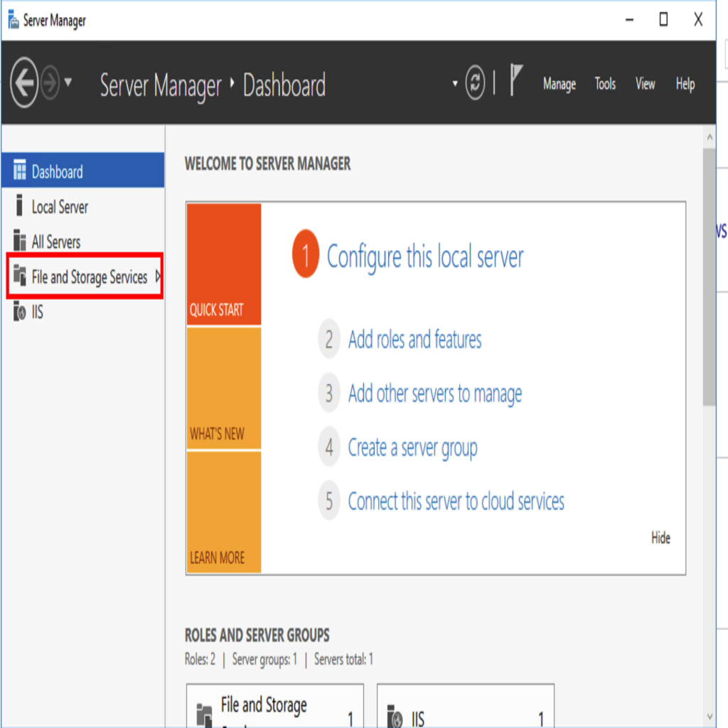Click the scroll up arrow of dashboard scrollbar
Screen dimensions: 728x728
point(710,137)
